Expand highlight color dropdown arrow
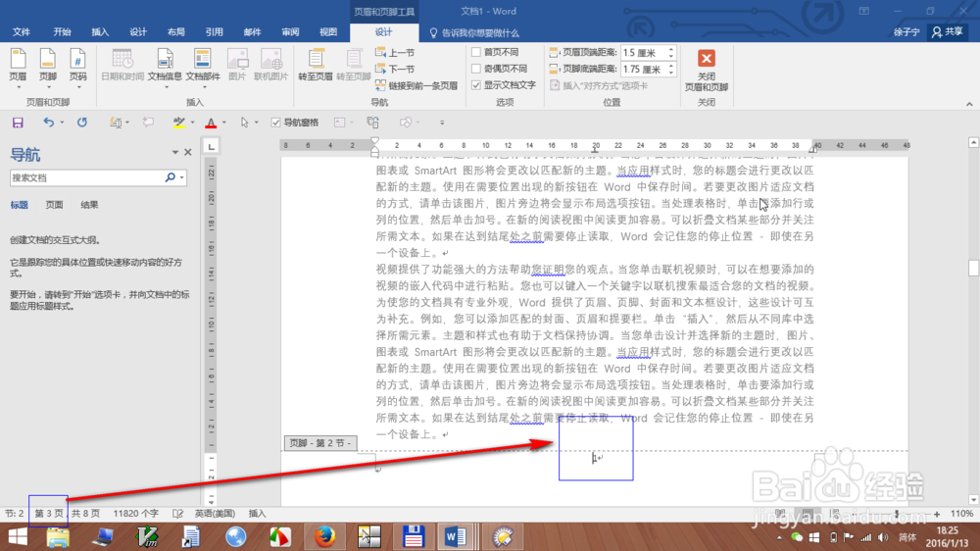Image resolution: width=980 pixels, height=551 pixels. [x=192, y=123]
